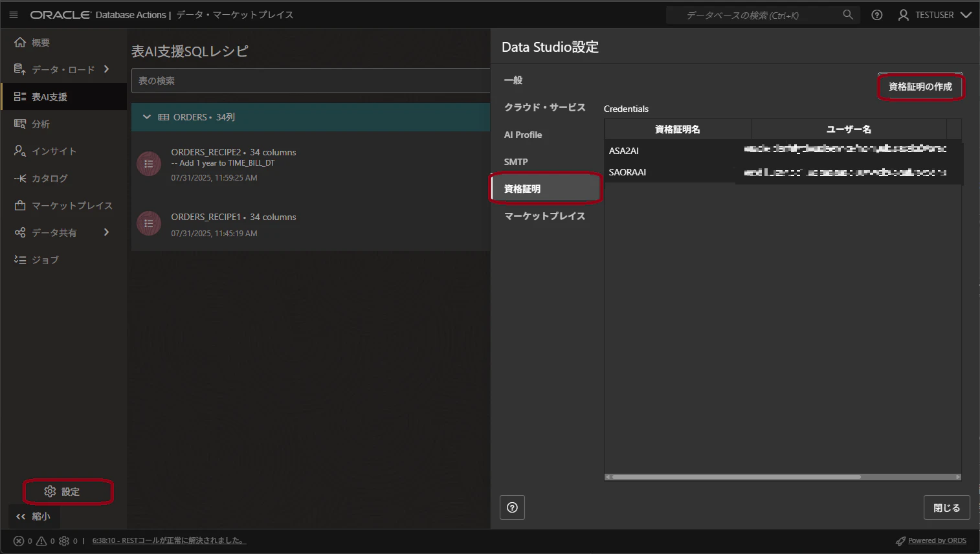Click the credentials table horizontal scrollbar
The width and height of the screenshot is (980, 554).
pos(737,477)
